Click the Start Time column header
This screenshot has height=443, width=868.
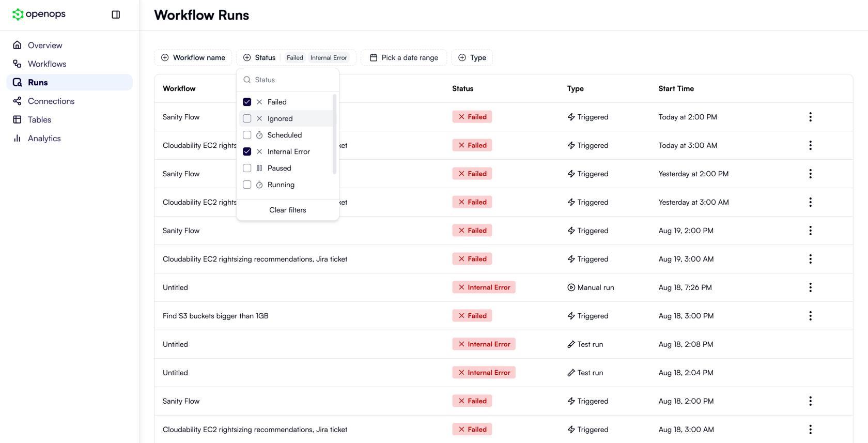tap(676, 88)
